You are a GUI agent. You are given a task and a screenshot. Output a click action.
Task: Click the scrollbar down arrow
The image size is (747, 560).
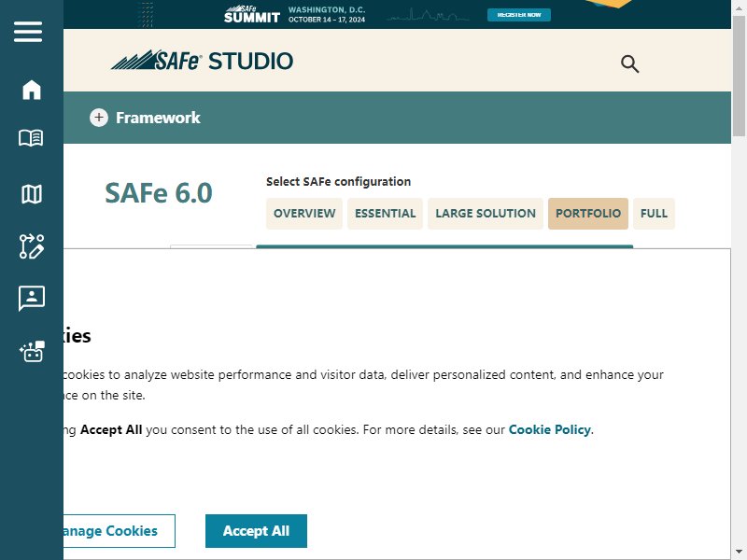(x=739, y=553)
